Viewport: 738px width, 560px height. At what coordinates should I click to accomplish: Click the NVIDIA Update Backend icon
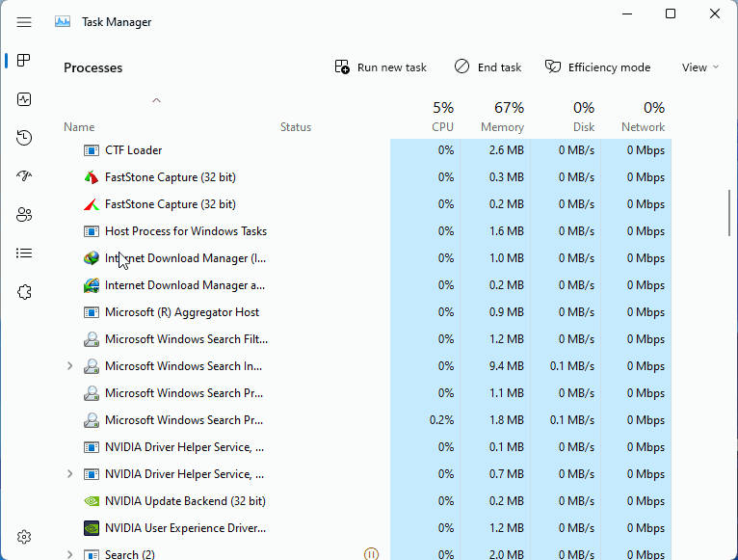coord(92,501)
